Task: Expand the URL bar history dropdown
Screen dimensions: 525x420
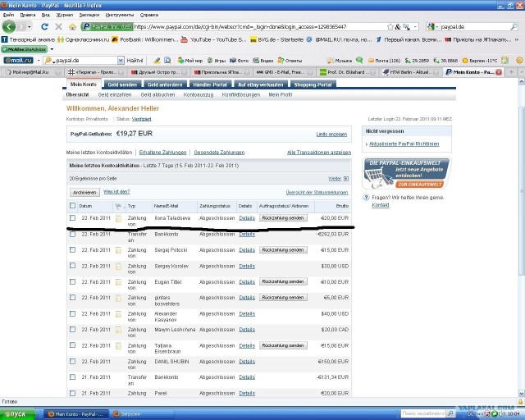Action: click(x=416, y=27)
